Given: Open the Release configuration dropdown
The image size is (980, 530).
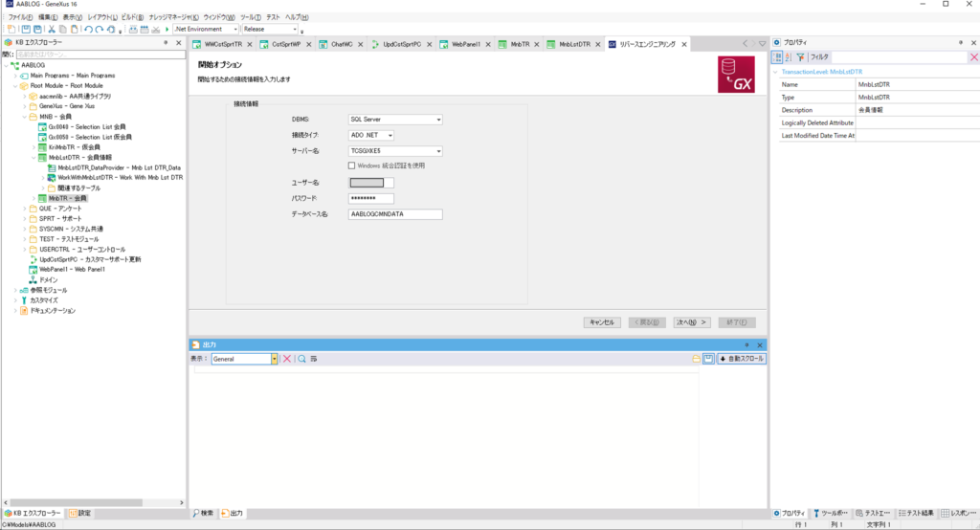Looking at the screenshot, I should [295, 30].
